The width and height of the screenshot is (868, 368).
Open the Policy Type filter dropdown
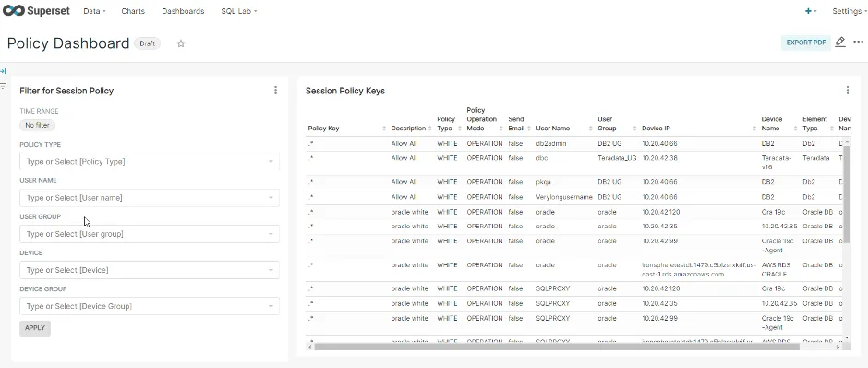pos(150,161)
